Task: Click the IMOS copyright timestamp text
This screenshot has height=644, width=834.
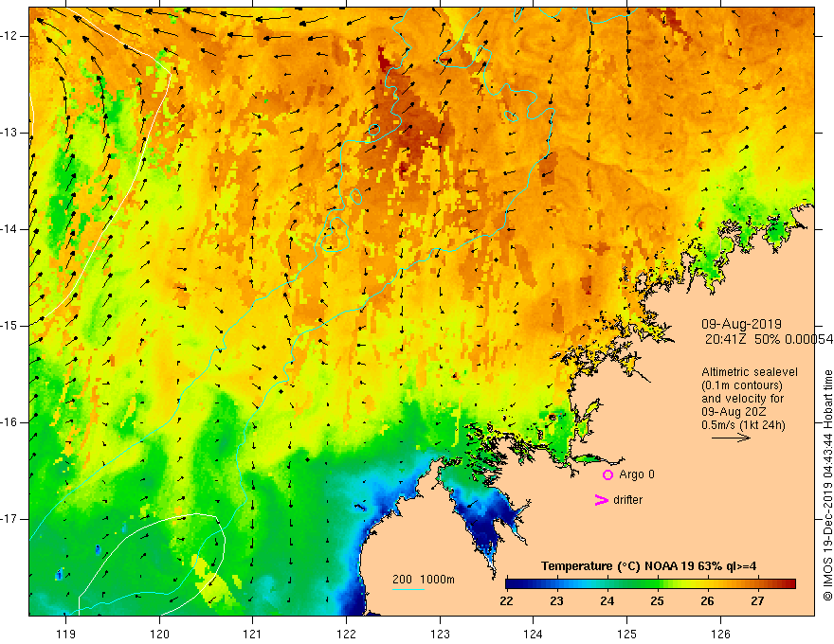Action: tap(827, 486)
